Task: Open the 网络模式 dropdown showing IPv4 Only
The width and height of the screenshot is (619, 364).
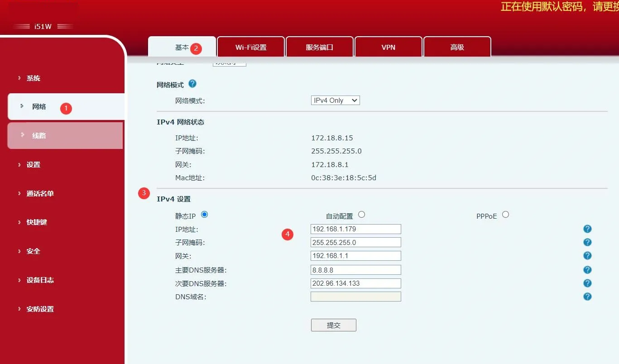Action: pyautogui.click(x=335, y=100)
